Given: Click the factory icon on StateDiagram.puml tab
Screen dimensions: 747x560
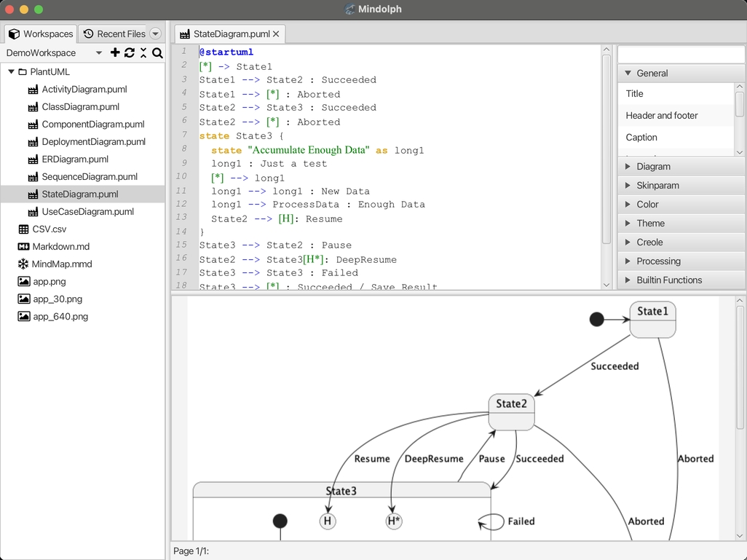Looking at the screenshot, I should pos(185,34).
